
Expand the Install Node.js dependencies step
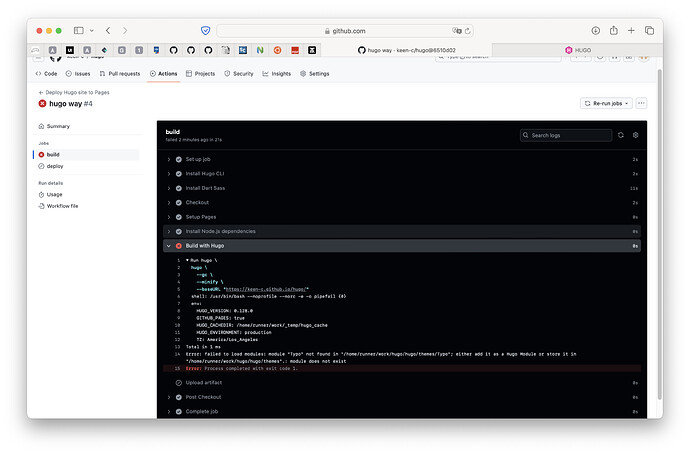(x=169, y=231)
